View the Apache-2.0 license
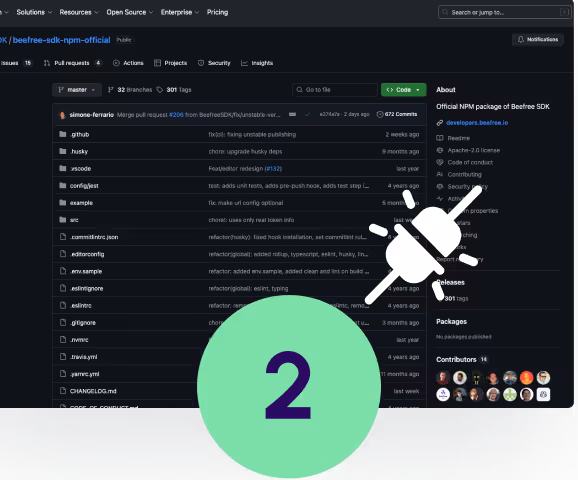 [x=474, y=150]
